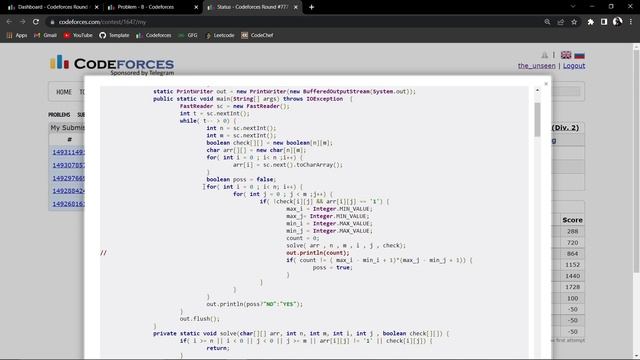The image size is (640, 360).
Task: Select the Status - Codeforces Round #777 tab
Action: click(252, 7)
